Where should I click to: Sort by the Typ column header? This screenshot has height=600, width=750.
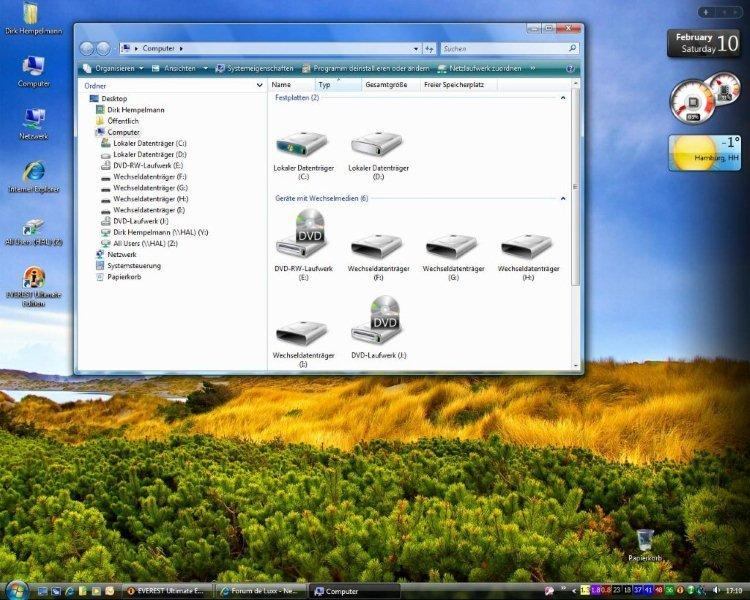[339, 85]
